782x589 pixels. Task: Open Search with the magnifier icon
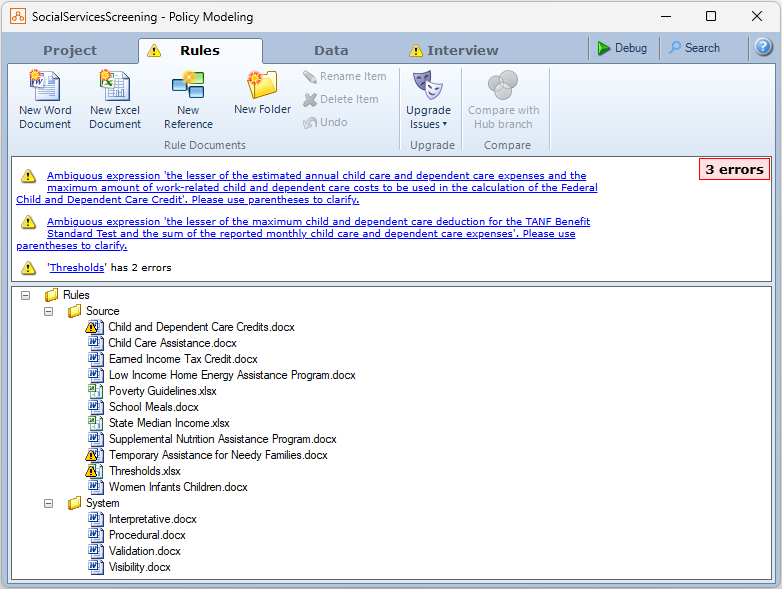tap(694, 48)
